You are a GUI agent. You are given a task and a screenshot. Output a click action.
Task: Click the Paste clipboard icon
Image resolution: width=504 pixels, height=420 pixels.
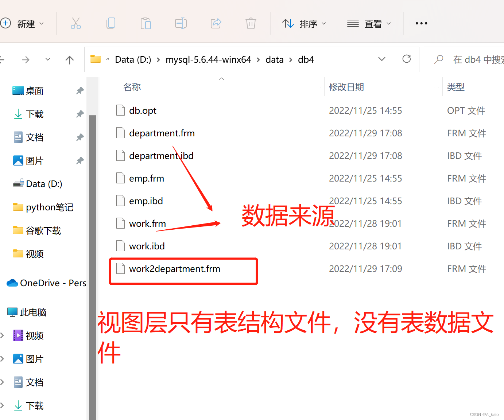(x=146, y=23)
